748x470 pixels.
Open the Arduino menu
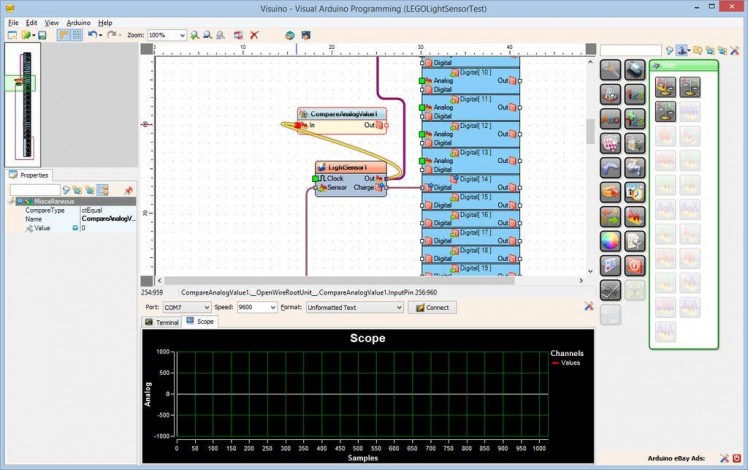coord(76,22)
